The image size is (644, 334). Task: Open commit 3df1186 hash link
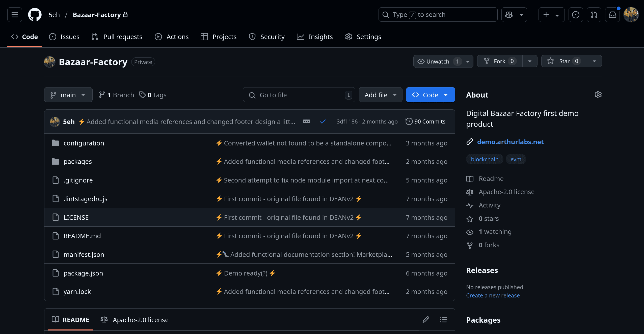347,122
